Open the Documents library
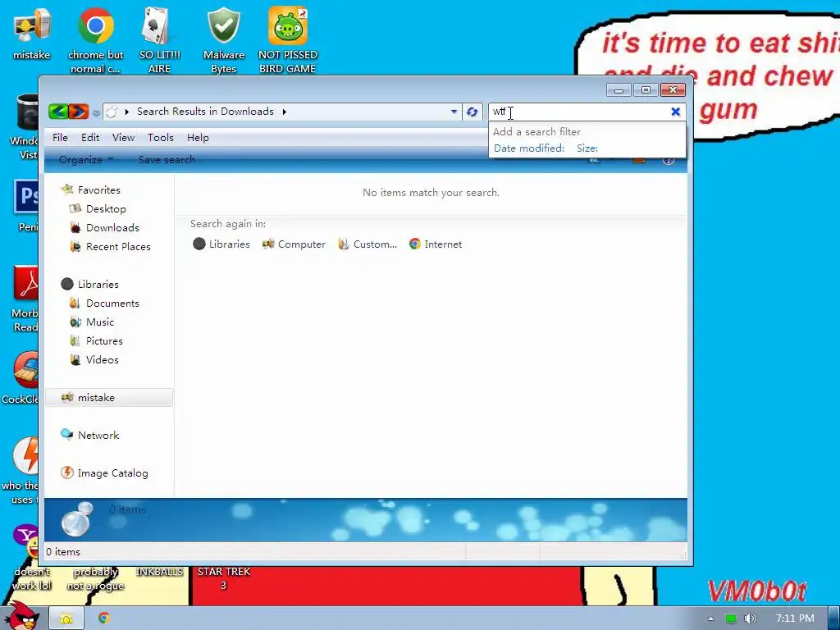This screenshot has width=840, height=630. click(x=104, y=304)
